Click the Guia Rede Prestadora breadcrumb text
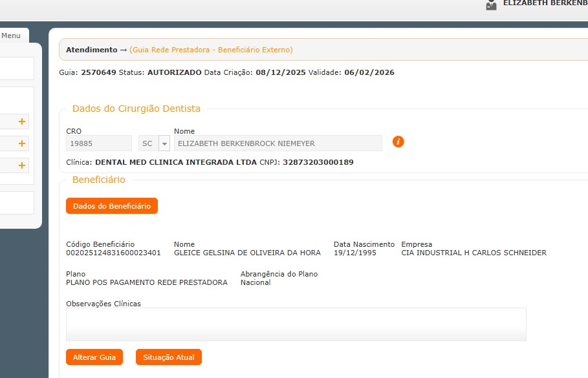This screenshot has height=378, width=588. tap(211, 50)
